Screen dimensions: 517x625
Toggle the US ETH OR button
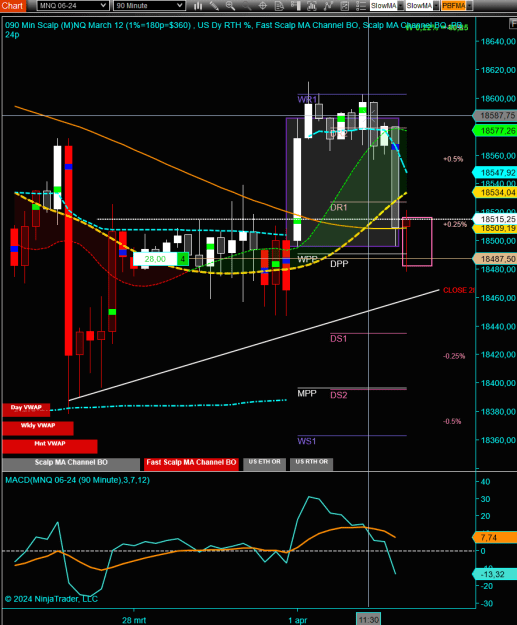click(x=265, y=464)
